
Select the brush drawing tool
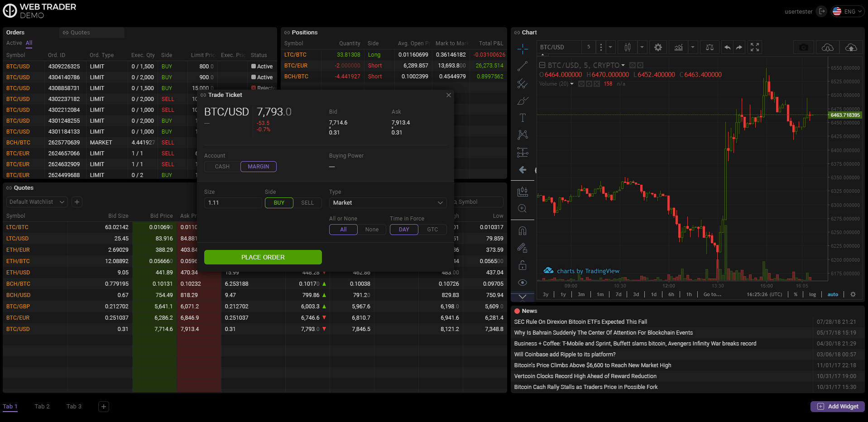point(523,101)
